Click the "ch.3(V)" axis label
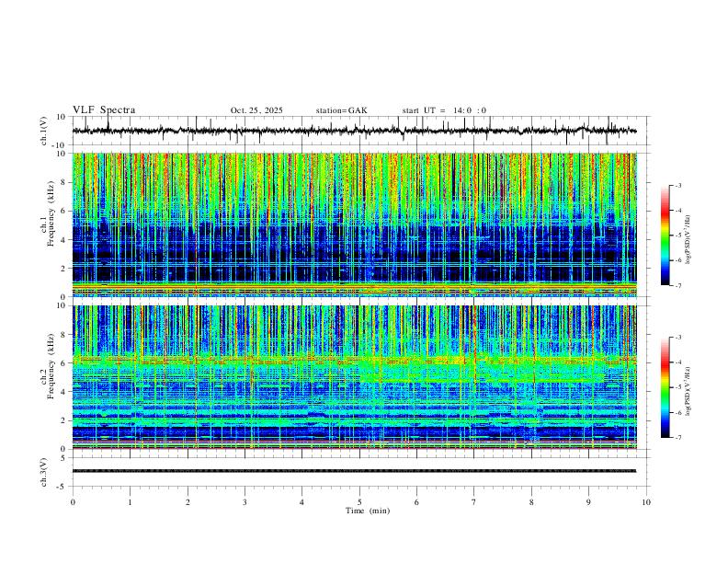The height and width of the screenshot is (563, 728). click(x=44, y=472)
